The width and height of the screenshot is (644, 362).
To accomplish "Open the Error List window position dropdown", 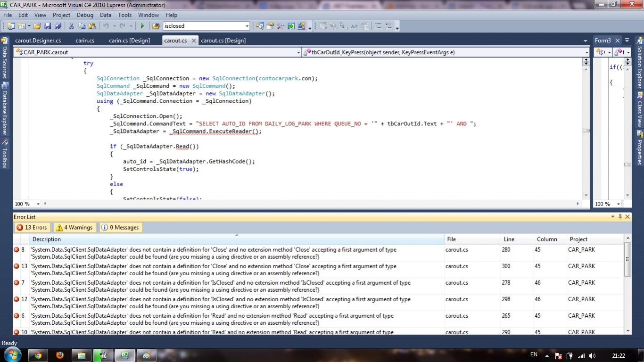I will [613, 217].
